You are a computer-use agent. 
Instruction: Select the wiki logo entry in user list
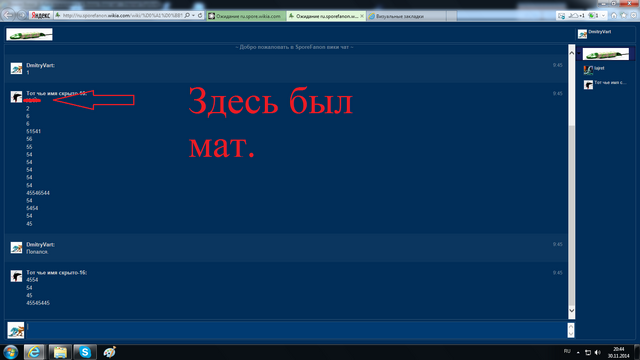pyautogui.click(x=606, y=54)
